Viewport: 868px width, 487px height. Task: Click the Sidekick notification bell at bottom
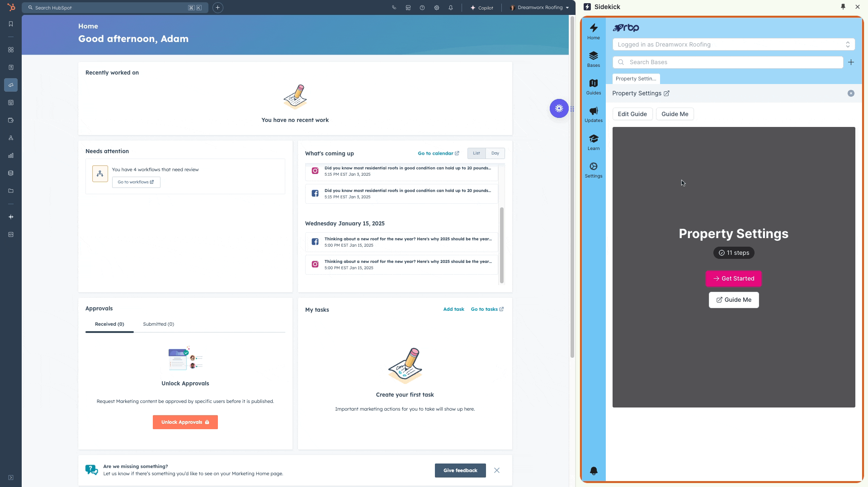594,471
